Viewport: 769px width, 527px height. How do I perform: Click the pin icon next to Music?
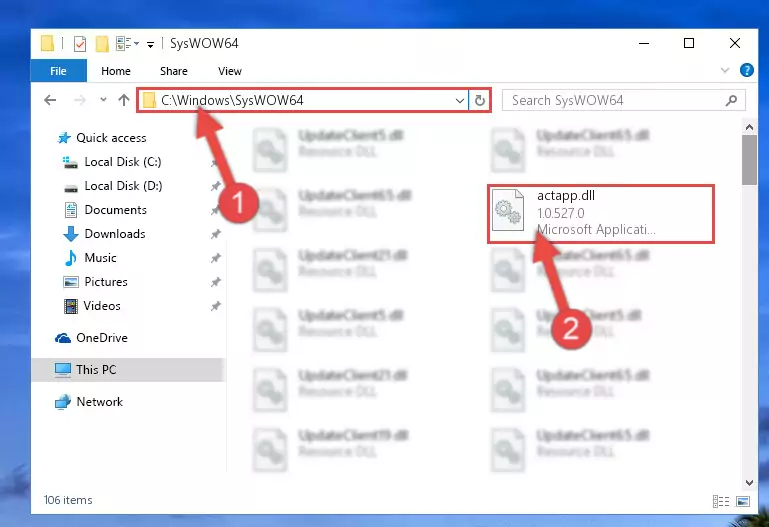(215, 258)
